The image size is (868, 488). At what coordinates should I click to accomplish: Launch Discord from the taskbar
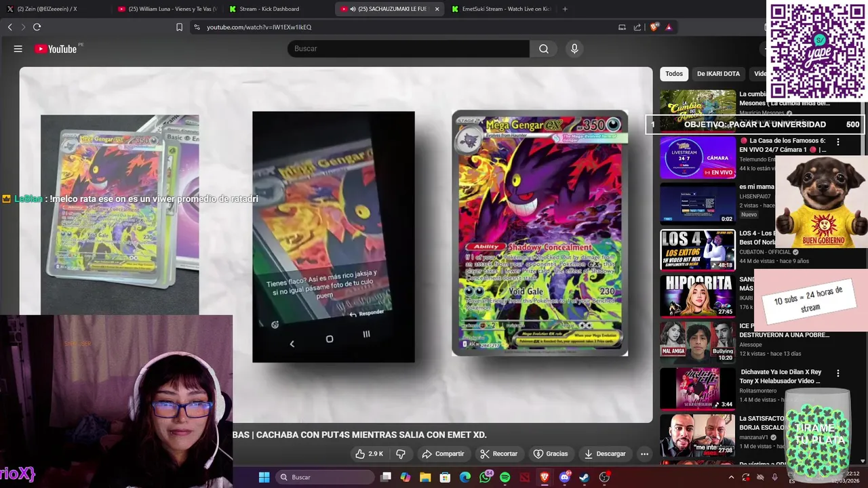point(564,477)
